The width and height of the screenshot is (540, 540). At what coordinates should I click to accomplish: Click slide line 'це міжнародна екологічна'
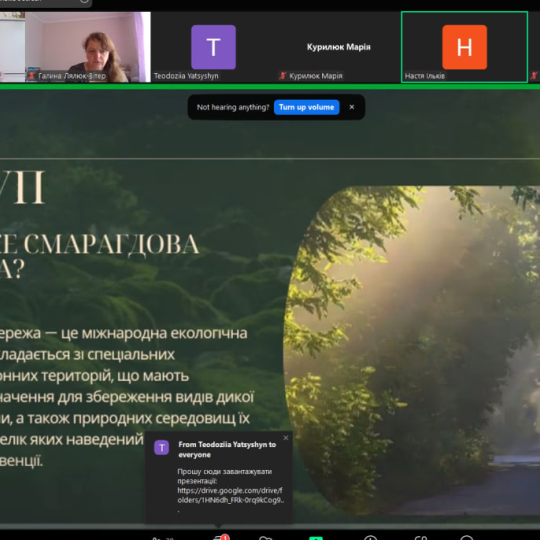[154, 333]
